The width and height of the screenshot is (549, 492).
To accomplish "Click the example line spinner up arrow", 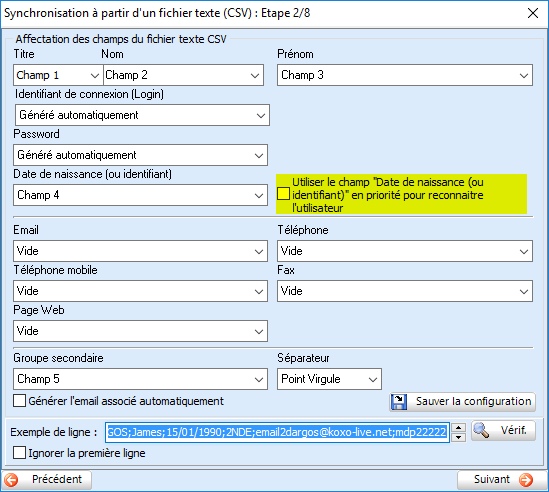I will click(458, 428).
